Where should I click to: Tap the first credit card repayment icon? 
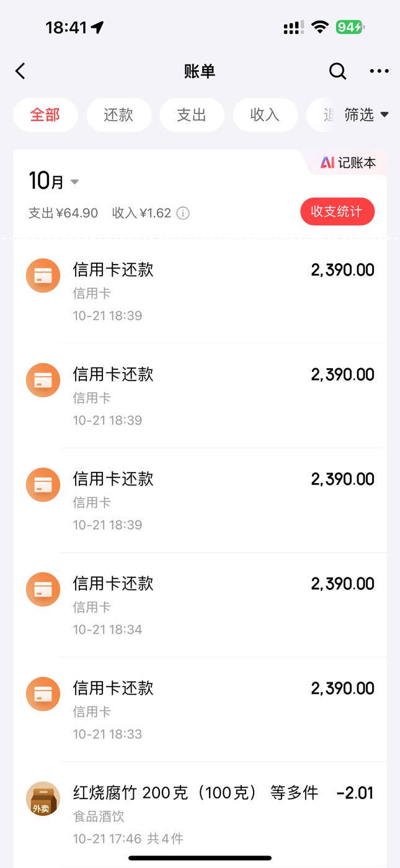click(x=43, y=276)
